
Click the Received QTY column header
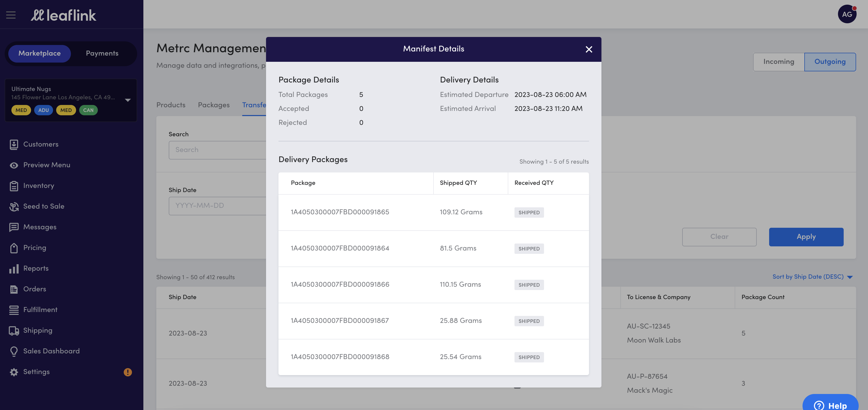coord(534,183)
